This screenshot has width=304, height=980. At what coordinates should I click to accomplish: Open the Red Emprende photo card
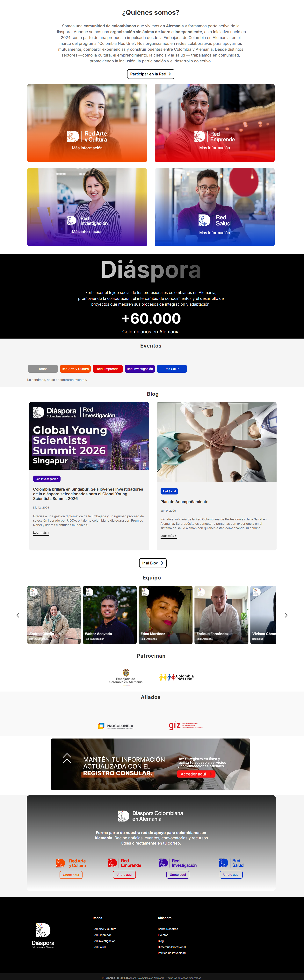click(214, 123)
